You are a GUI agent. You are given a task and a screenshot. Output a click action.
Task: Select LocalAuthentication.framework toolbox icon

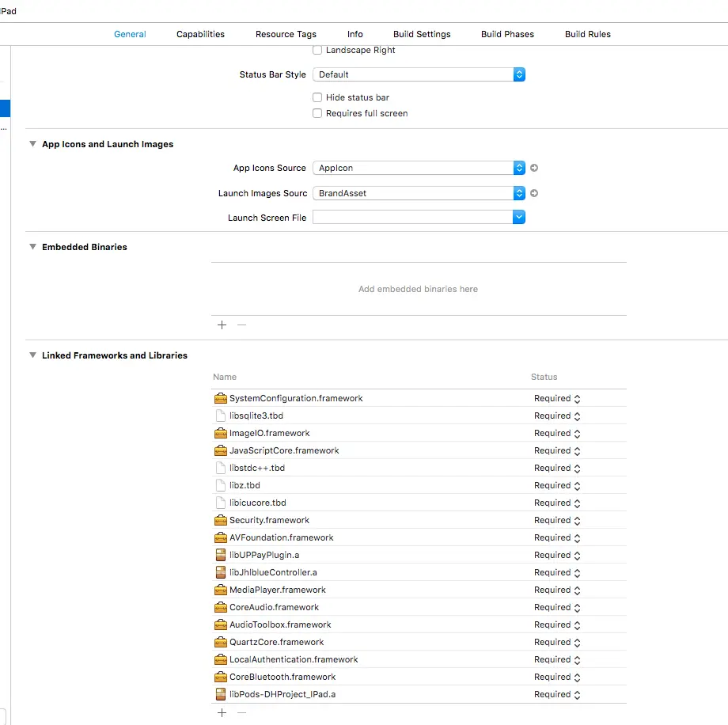click(x=221, y=659)
